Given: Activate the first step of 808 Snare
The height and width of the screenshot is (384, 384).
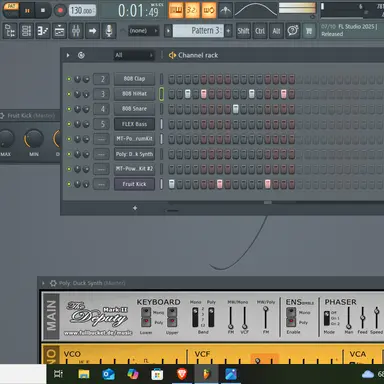Looking at the screenshot, I should click(172, 109).
